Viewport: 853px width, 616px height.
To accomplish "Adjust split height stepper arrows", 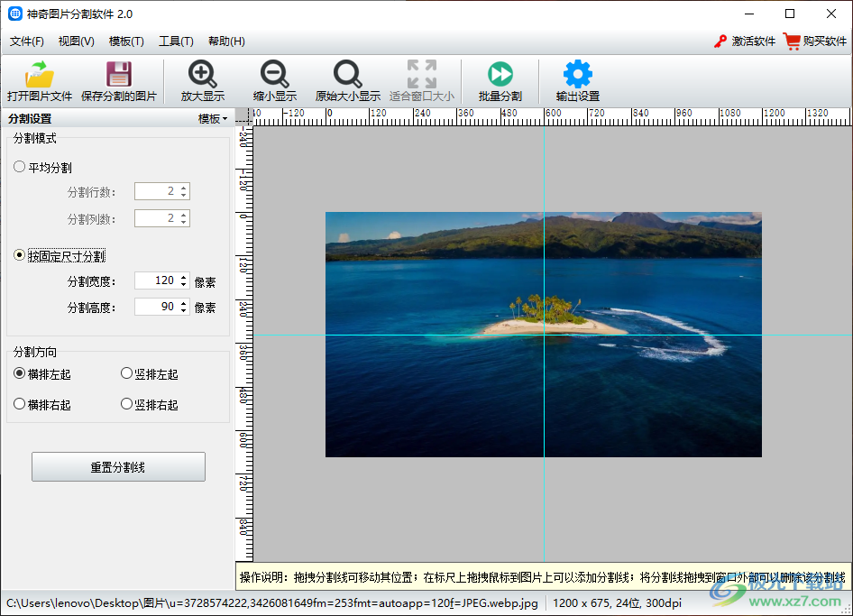I will pyautogui.click(x=184, y=307).
